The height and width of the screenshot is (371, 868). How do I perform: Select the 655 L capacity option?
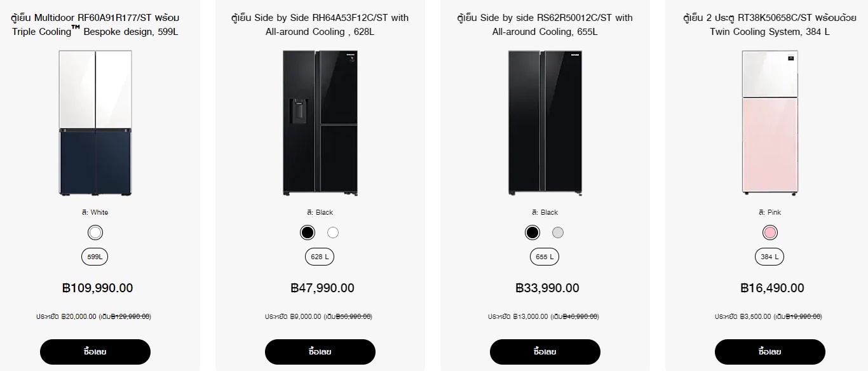tap(545, 257)
